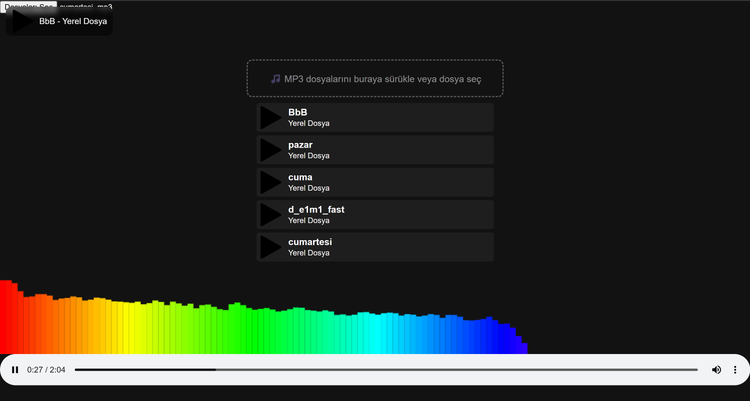Click the file chooser button at top
Viewport: 750px width, 401px height.
point(29,5)
